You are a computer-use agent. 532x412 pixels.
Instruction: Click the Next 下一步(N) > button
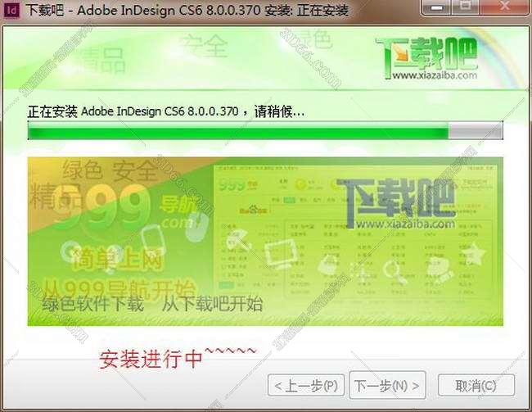point(387,385)
